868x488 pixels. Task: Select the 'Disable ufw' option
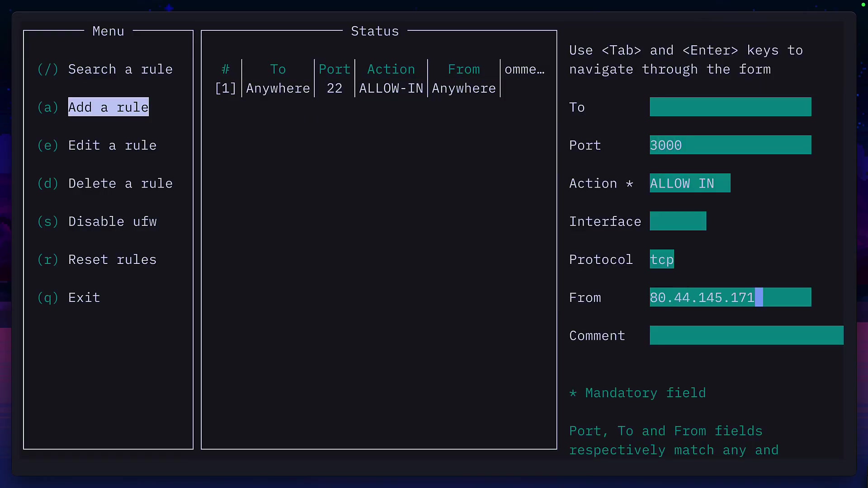click(x=112, y=221)
